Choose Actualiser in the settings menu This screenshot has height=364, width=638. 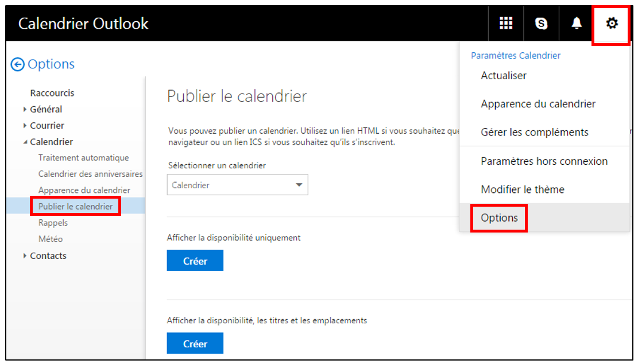[504, 75]
